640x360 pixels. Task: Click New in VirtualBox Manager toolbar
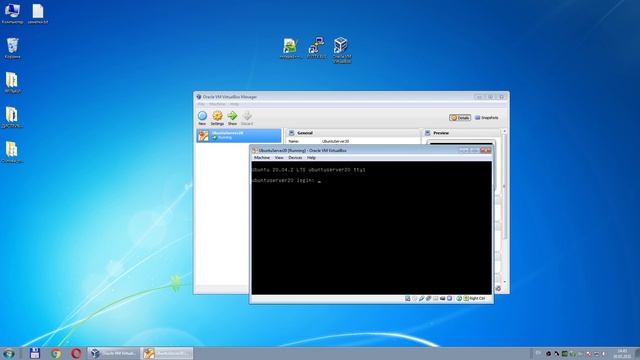point(202,118)
